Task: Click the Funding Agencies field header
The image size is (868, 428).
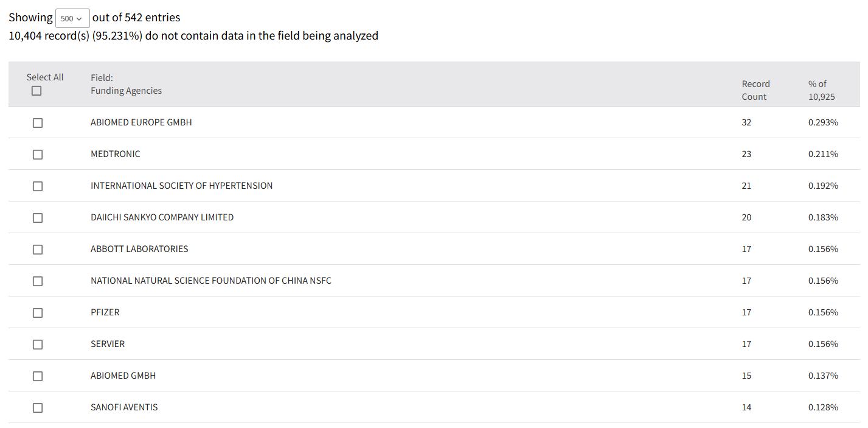Action: [126, 91]
